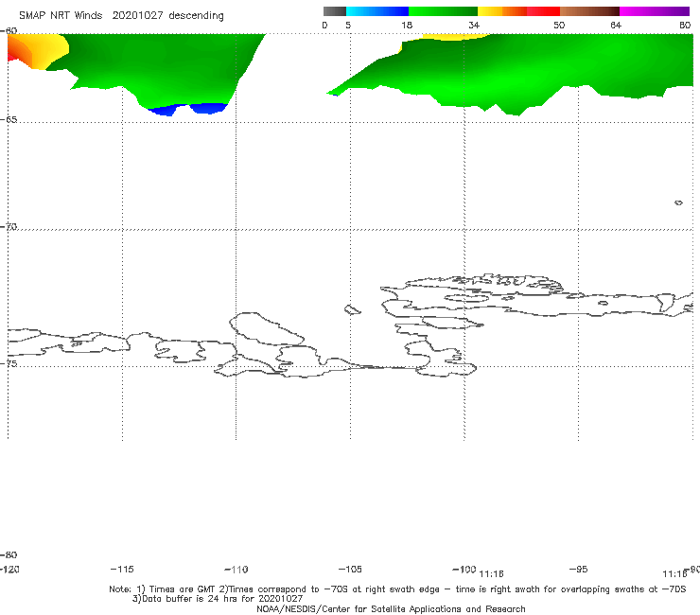Screen dimensions: 700x615
Task: Click the -100 longitude axis label
Action: [x=464, y=569]
